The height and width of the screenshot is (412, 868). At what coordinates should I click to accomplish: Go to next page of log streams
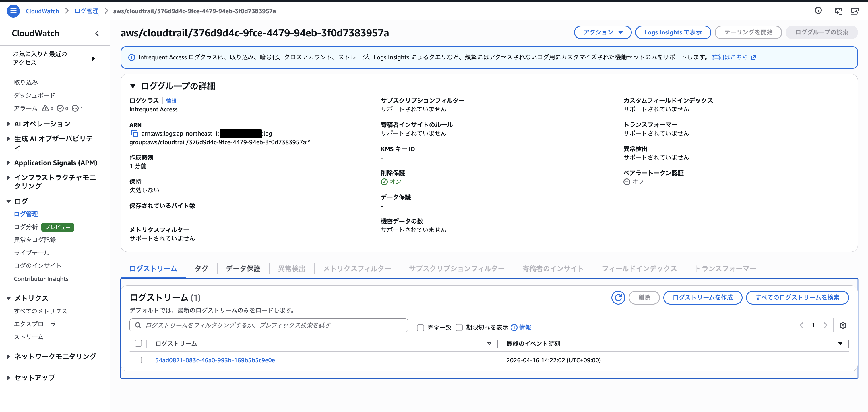tap(825, 325)
